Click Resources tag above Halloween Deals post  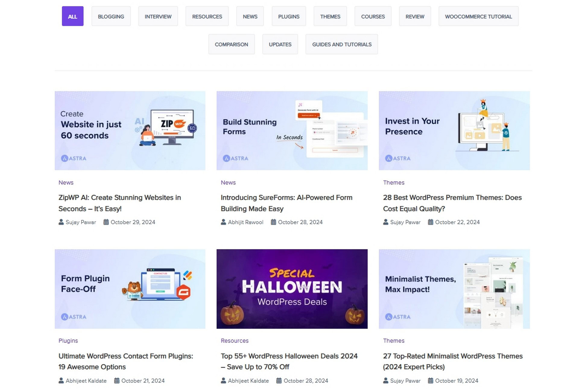235,340
